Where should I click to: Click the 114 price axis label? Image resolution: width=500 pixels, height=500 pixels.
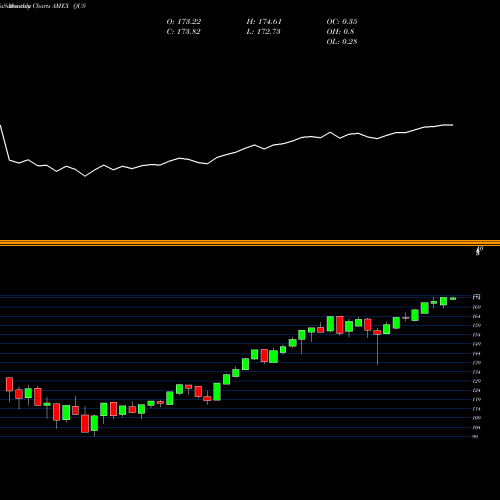(477, 409)
